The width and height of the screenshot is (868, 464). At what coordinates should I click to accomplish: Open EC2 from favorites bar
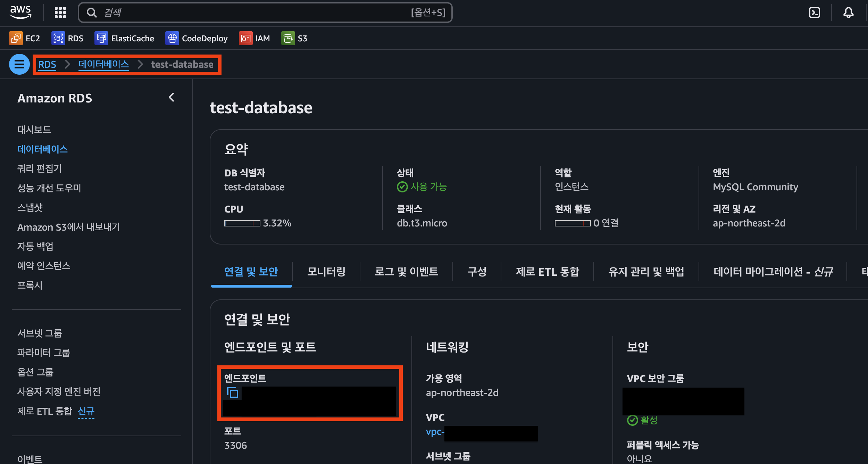(25, 38)
